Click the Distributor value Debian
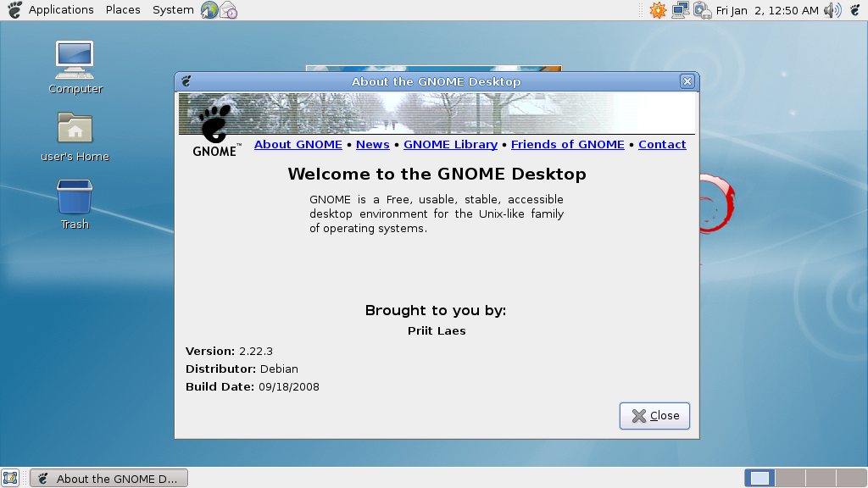 coord(279,369)
